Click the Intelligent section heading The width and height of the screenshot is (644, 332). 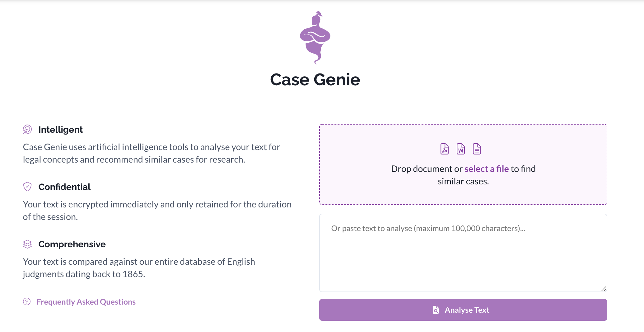(60, 130)
